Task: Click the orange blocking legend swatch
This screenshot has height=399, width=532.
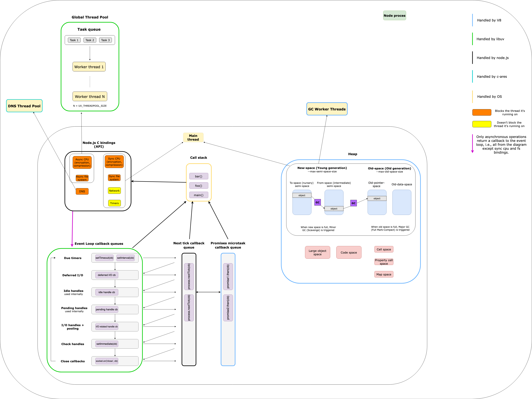Action: click(482, 112)
